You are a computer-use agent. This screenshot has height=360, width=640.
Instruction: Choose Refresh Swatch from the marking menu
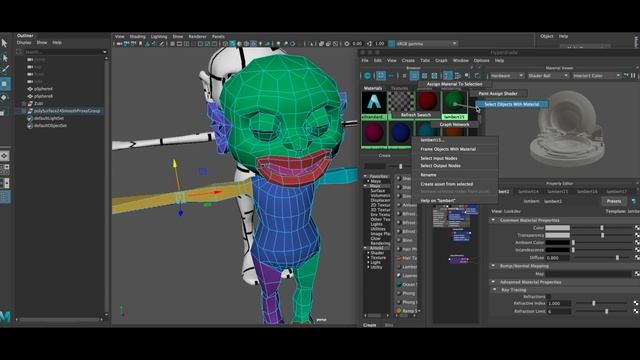tap(416, 115)
